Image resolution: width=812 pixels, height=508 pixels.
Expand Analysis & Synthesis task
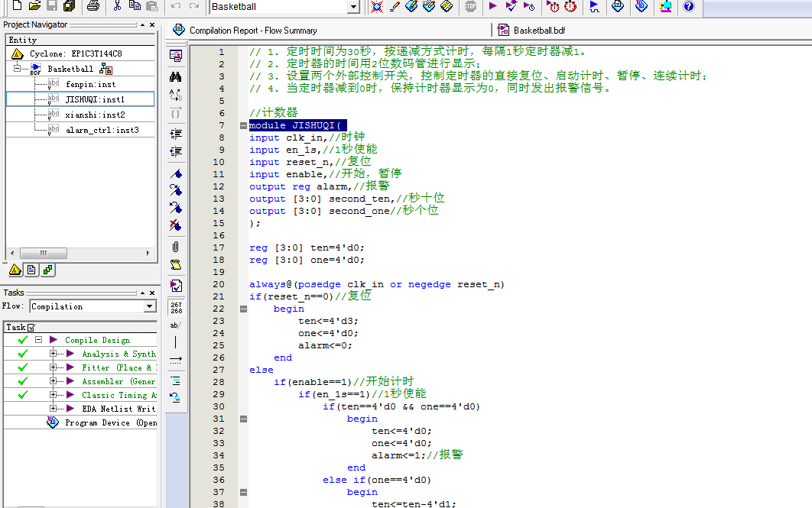pos(53,354)
